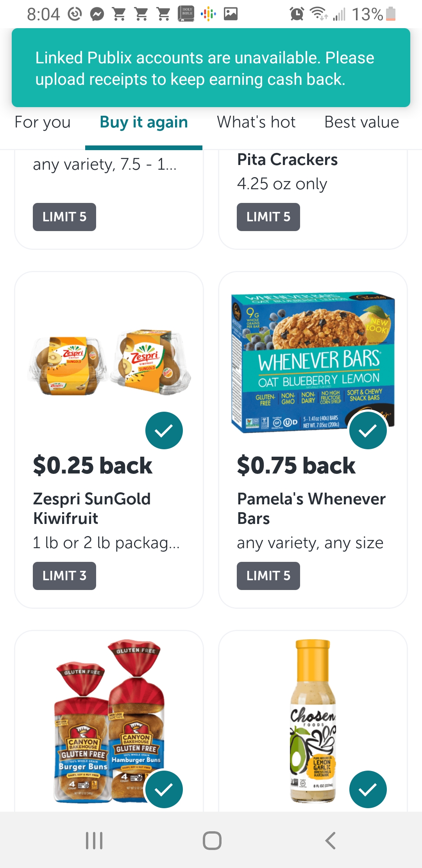This screenshot has width=422, height=868.
Task: Tap the Messenger notification icon in status bar
Action: pyautogui.click(x=97, y=14)
